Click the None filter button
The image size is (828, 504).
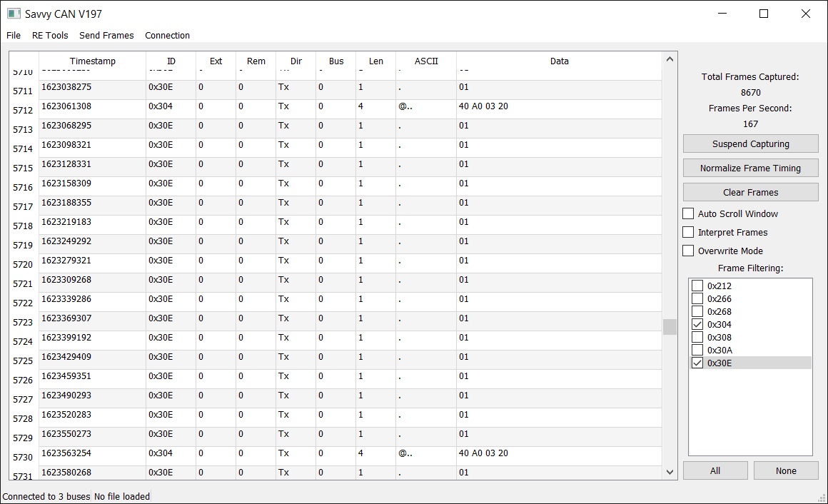[x=786, y=470]
